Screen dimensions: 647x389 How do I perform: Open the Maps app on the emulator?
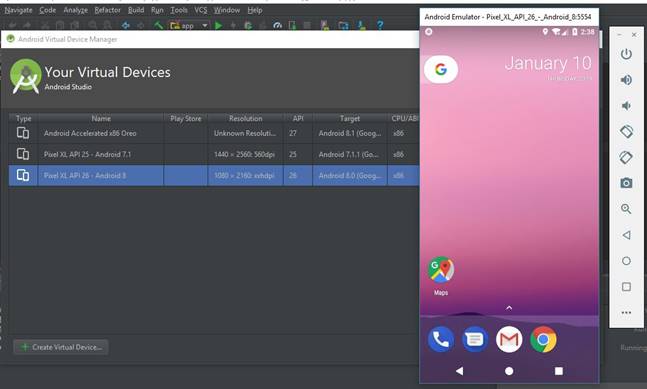click(x=441, y=275)
